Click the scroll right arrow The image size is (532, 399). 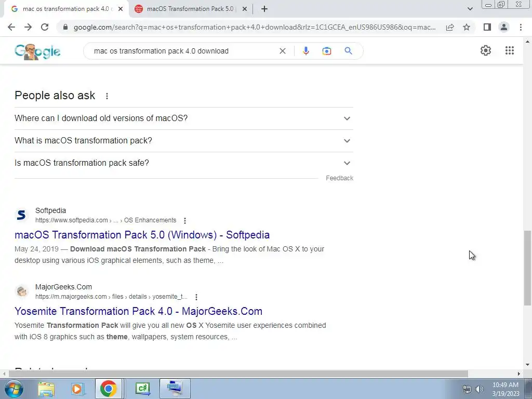click(519, 374)
